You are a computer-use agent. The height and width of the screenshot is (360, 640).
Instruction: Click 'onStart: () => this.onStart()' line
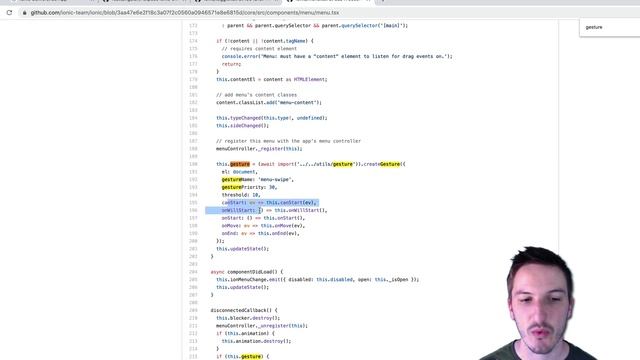pyautogui.click(x=263, y=218)
